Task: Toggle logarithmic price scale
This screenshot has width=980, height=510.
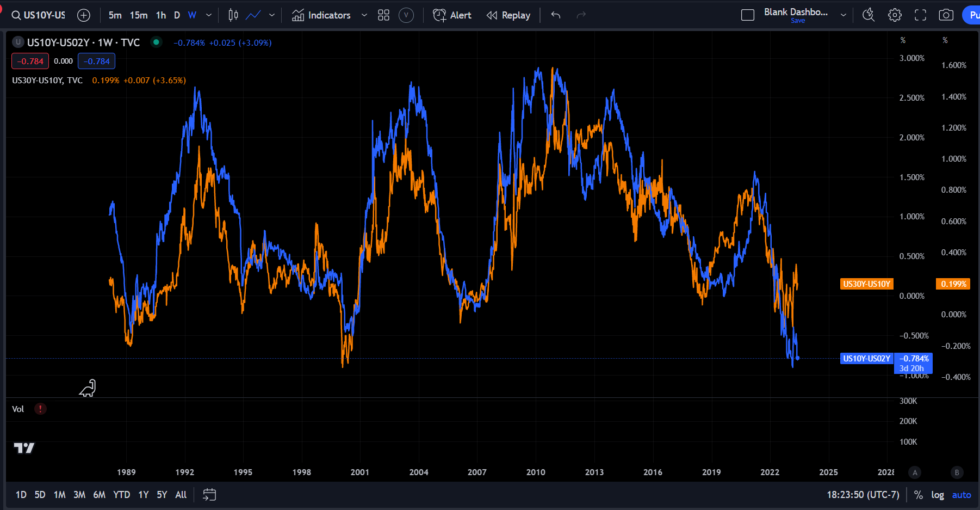Action: 937,494
